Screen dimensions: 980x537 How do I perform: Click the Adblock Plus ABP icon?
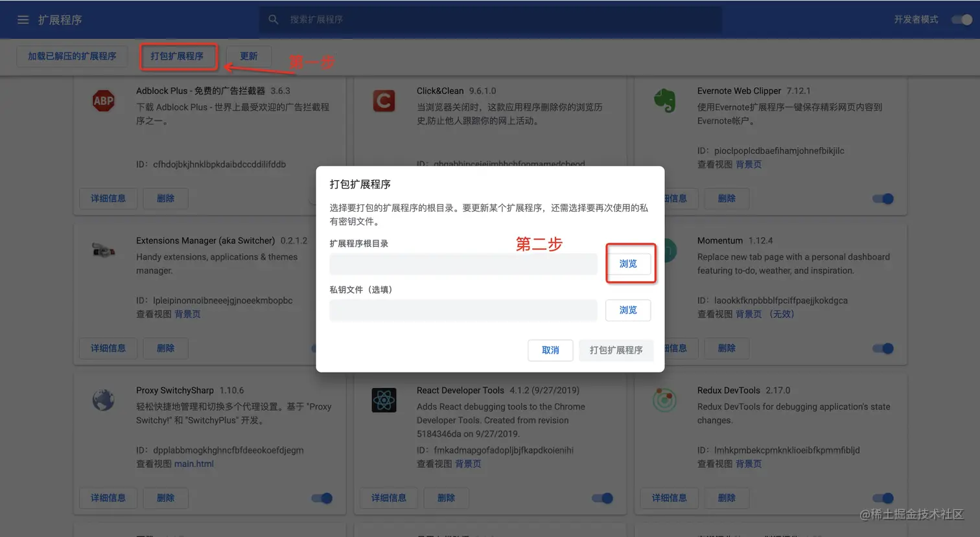[104, 100]
